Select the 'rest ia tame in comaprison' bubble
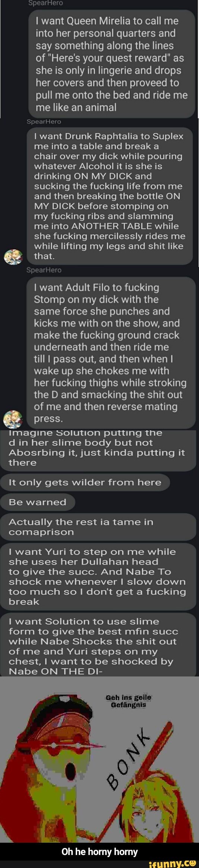The image size is (199, 868). click(98, 527)
